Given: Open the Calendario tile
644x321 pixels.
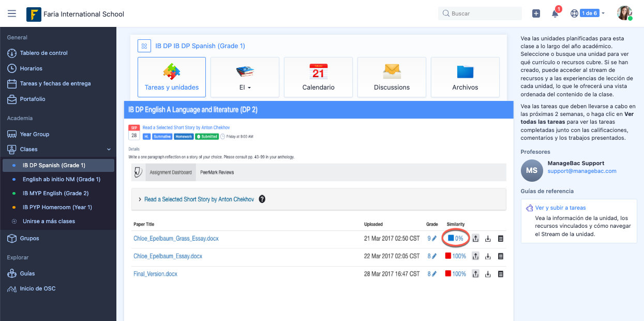Looking at the screenshot, I should [x=318, y=77].
